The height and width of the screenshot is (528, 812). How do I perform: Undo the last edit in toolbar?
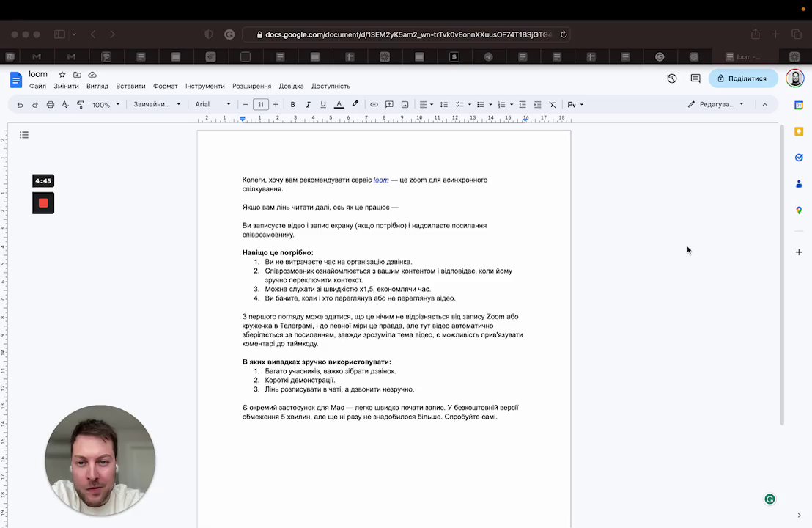[20, 105]
